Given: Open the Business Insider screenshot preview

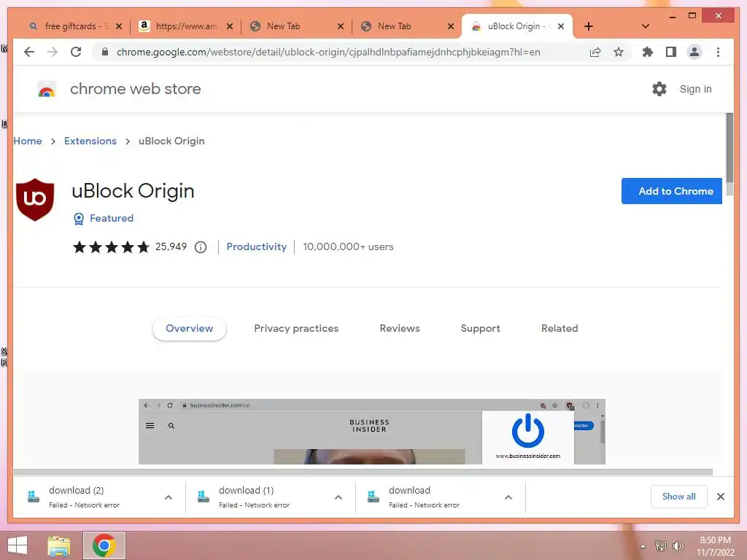Looking at the screenshot, I should 371,432.
